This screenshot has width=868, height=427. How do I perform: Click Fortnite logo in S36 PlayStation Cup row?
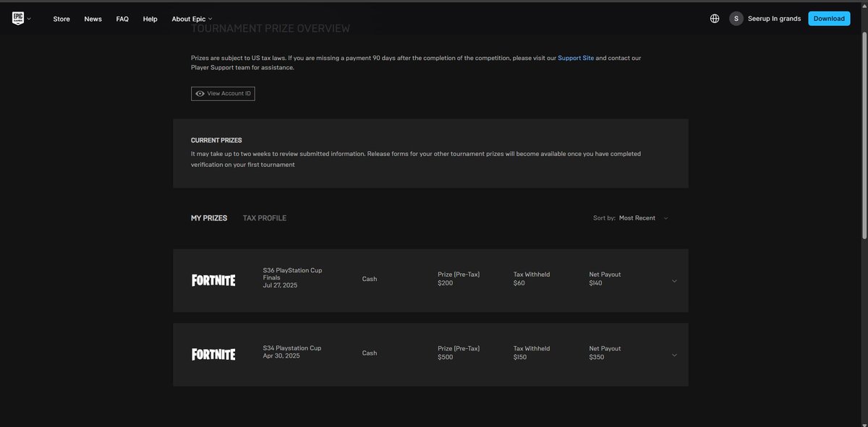click(x=213, y=280)
